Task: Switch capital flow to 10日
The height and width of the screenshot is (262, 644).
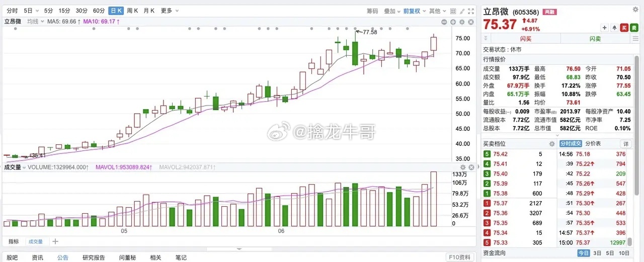Action: click(x=624, y=253)
